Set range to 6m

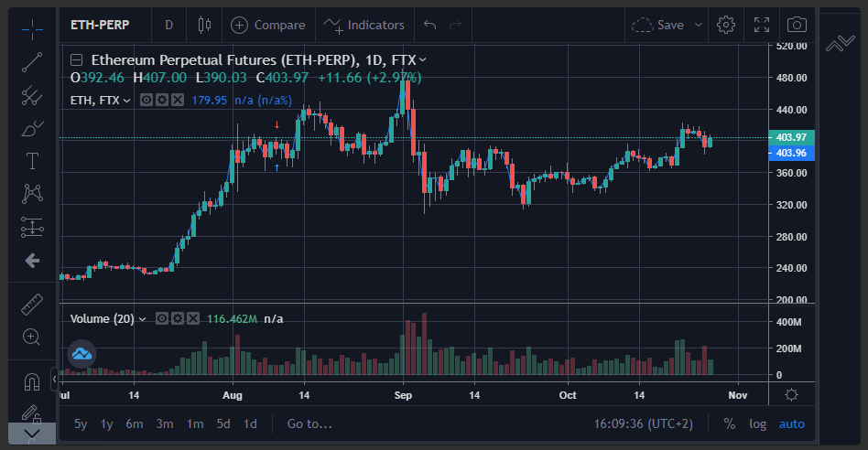135,424
